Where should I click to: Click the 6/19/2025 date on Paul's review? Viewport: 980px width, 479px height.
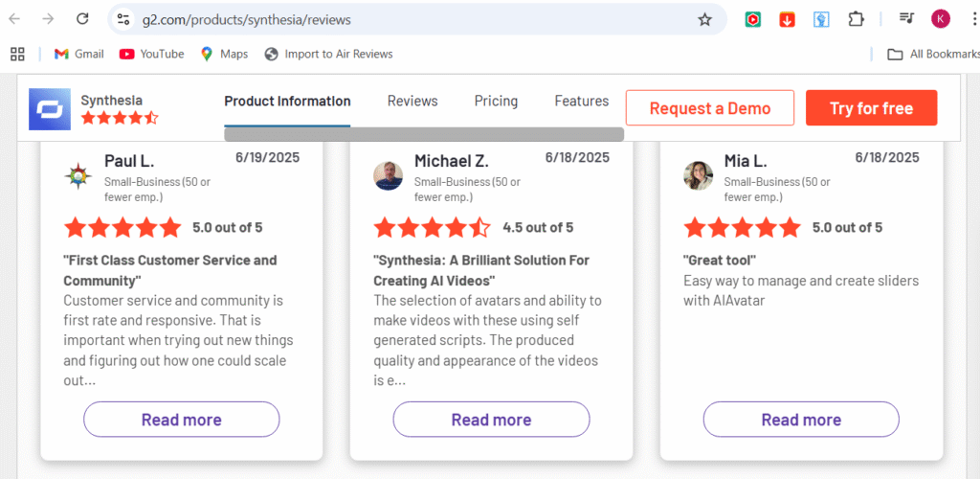pyautogui.click(x=268, y=157)
